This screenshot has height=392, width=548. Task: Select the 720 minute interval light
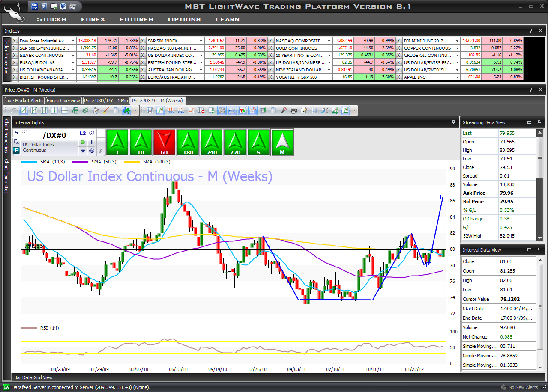coord(235,143)
